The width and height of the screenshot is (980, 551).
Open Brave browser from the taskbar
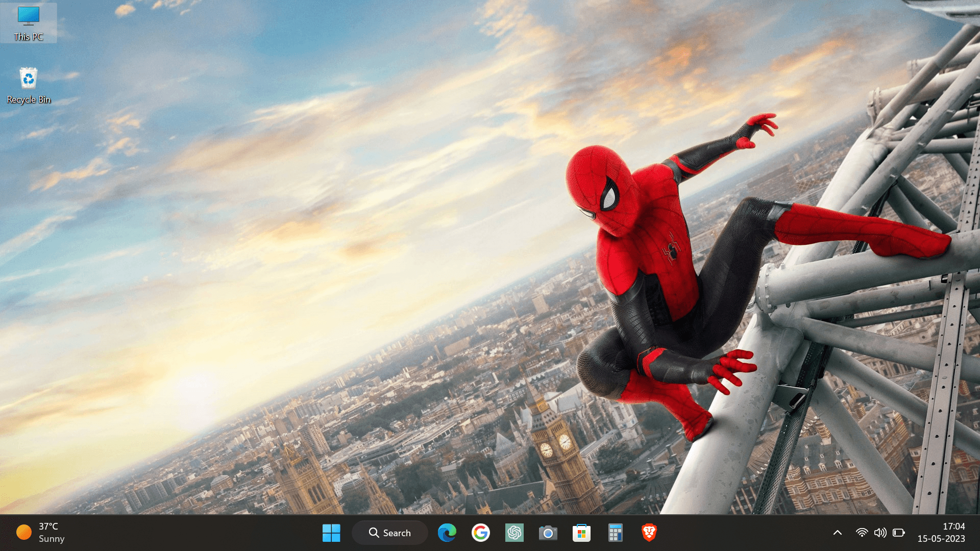pos(649,533)
